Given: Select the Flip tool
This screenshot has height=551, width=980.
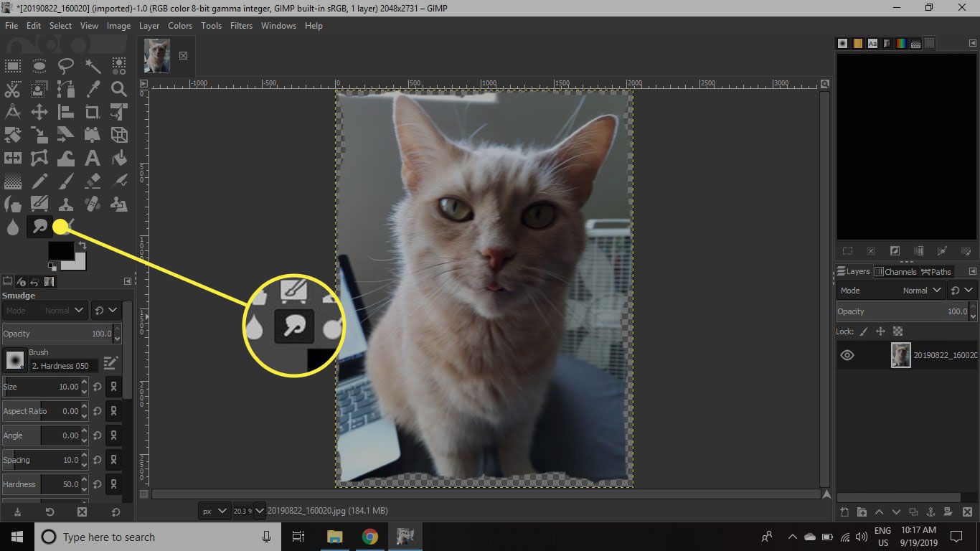Looking at the screenshot, I should coord(13,157).
